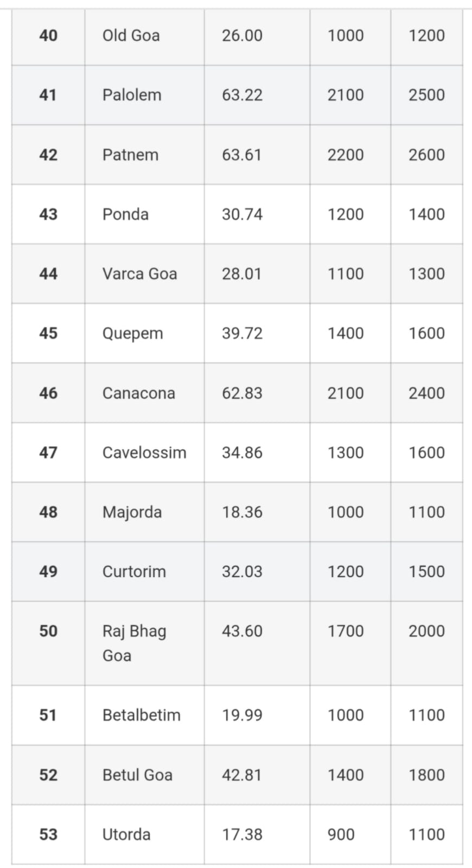This screenshot has width=472, height=868.
Task: Click the Canacona destination cell
Action: (x=138, y=393)
